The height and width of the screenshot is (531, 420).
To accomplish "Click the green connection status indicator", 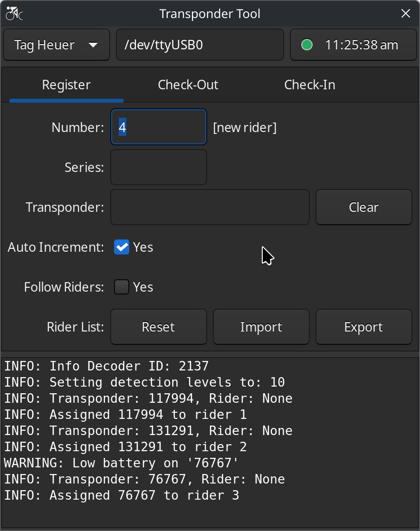I will pos(307,45).
